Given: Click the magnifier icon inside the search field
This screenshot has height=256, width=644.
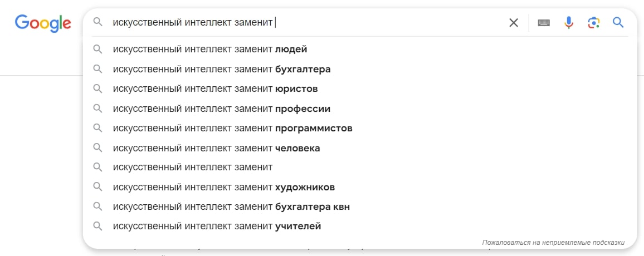Looking at the screenshot, I should coord(97,22).
